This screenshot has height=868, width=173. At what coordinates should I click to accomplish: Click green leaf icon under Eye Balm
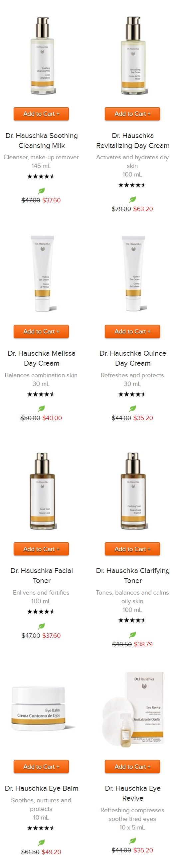(41, 842)
